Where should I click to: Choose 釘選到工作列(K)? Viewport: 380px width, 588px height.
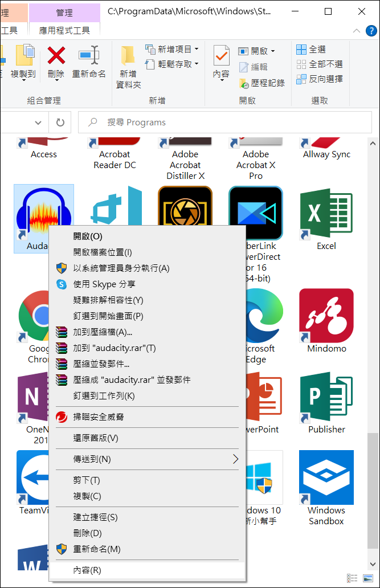[147, 395]
